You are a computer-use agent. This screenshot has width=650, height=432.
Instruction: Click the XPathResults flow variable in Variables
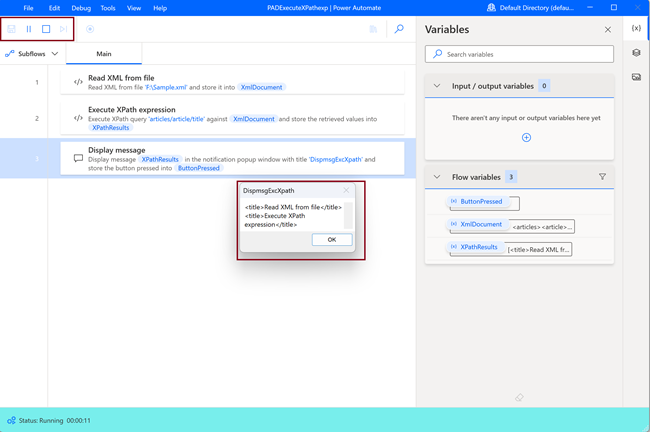(x=478, y=247)
